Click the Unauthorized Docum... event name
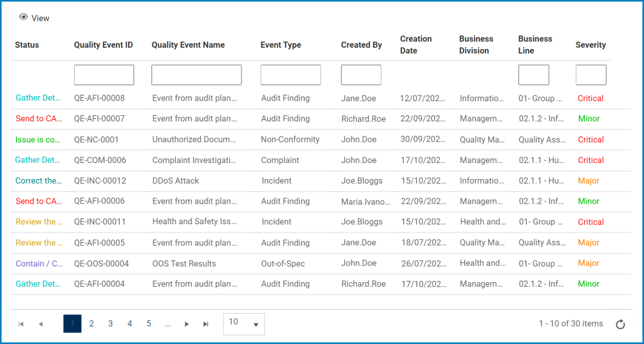The image size is (644, 344). pos(194,139)
